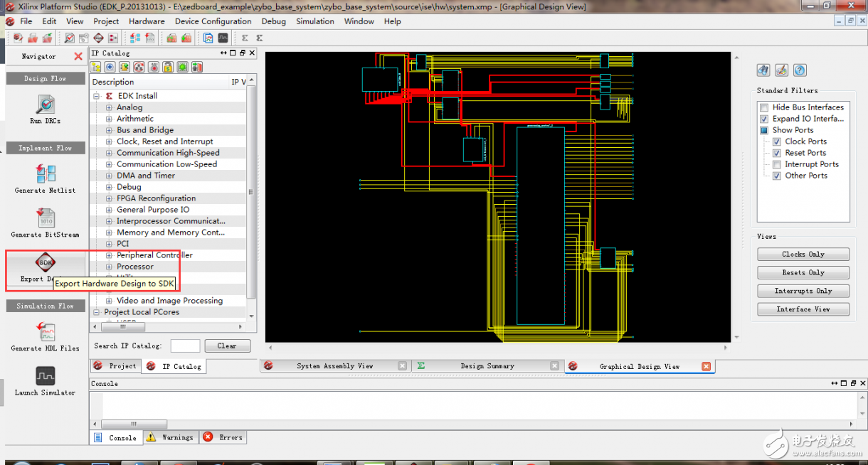Open the Device Configuration menu
This screenshot has width=868, height=465.
point(213,21)
